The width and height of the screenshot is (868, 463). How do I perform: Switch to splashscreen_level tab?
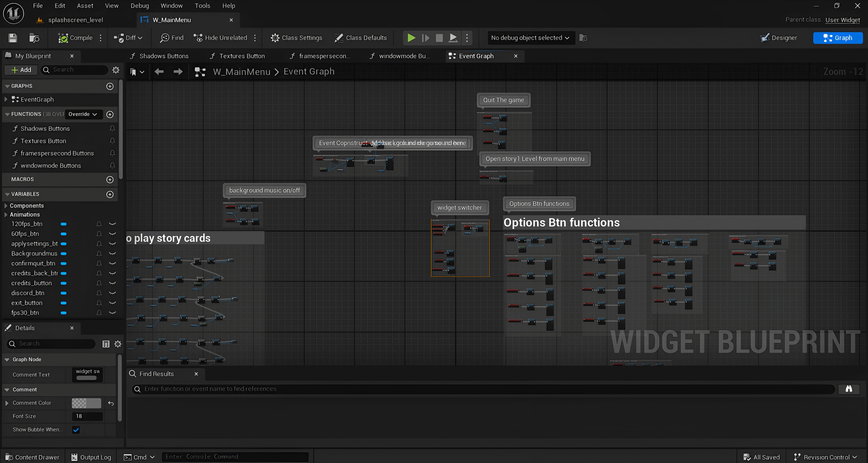coord(75,20)
